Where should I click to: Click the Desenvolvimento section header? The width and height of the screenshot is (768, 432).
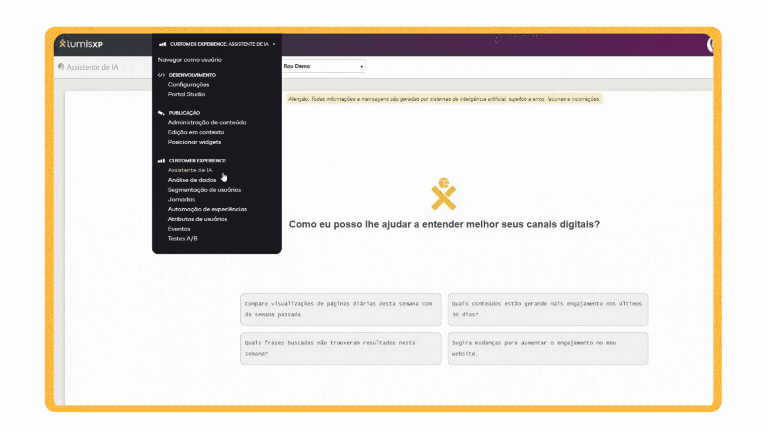(x=192, y=75)
